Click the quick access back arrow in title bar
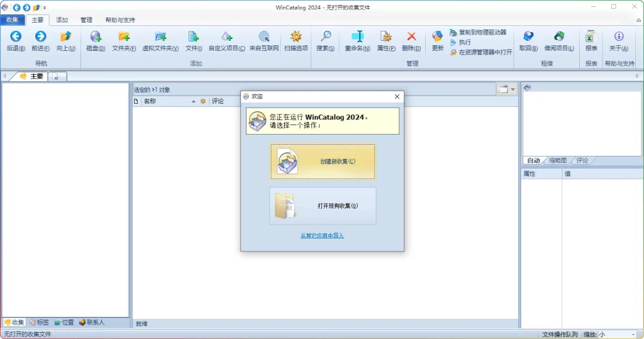644x339 pixels. [x=16, y=8]
